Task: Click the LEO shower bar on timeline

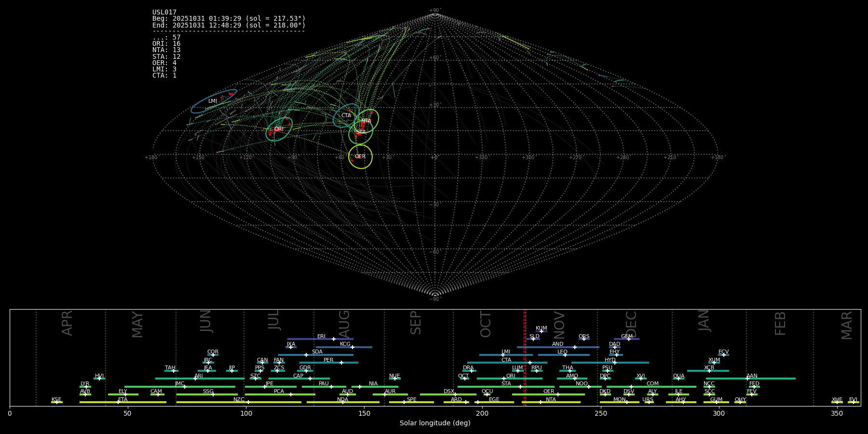Action: pyautogui.click(x=564, y=355)
